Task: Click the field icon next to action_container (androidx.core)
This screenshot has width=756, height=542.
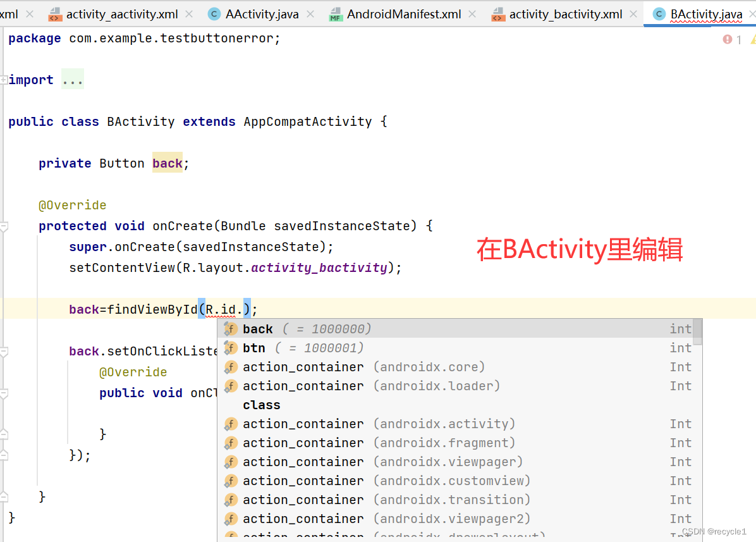Action: pyautogui.click(x=231, y=367)
